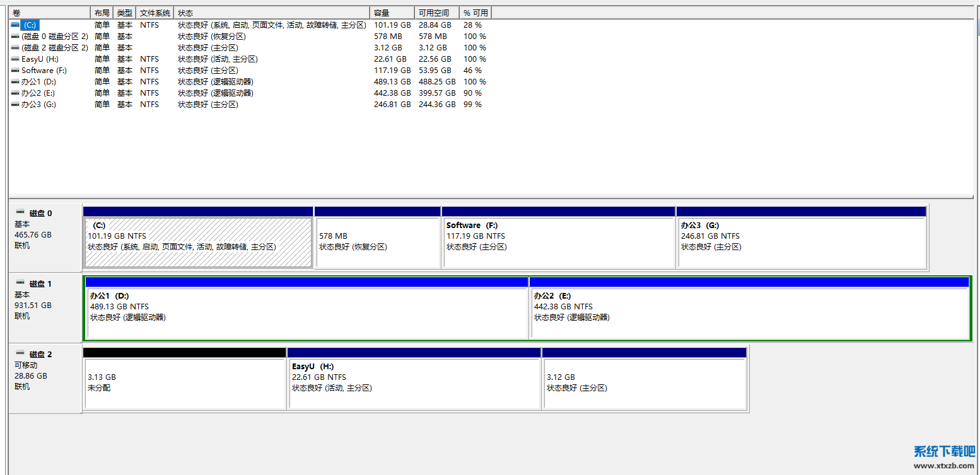Sort the volumes by the 容量 column header

(392, 13)
